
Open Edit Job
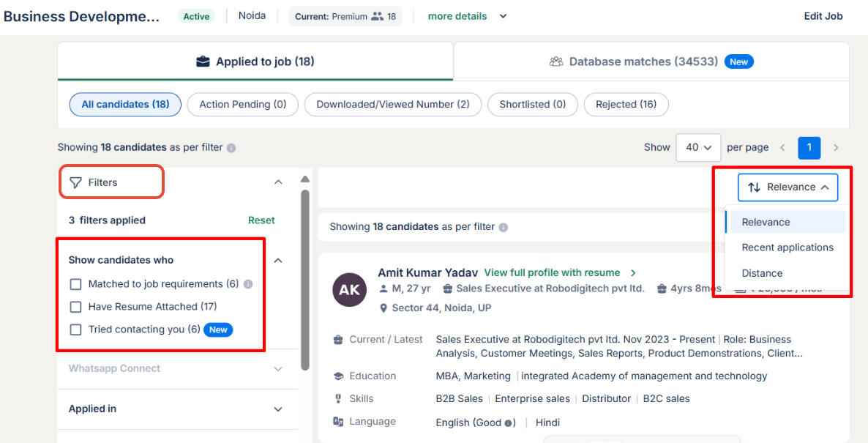(823, 16)
